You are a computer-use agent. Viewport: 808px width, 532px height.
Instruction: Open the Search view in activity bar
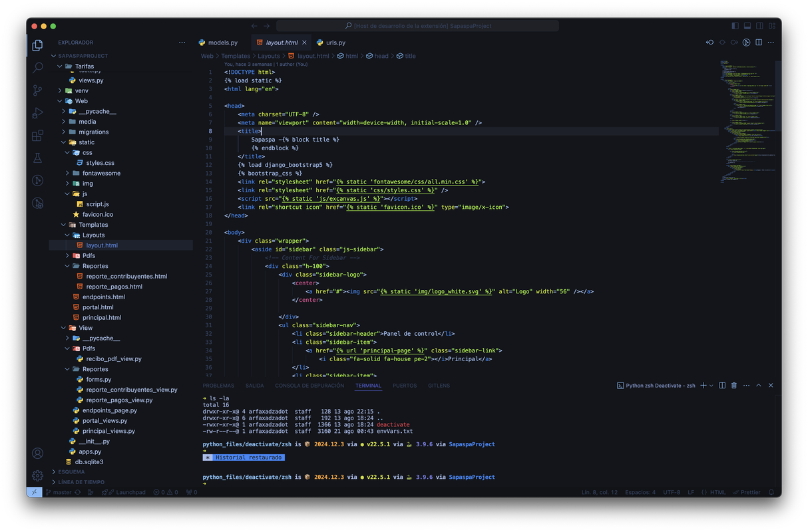click(x=37, y=68)
